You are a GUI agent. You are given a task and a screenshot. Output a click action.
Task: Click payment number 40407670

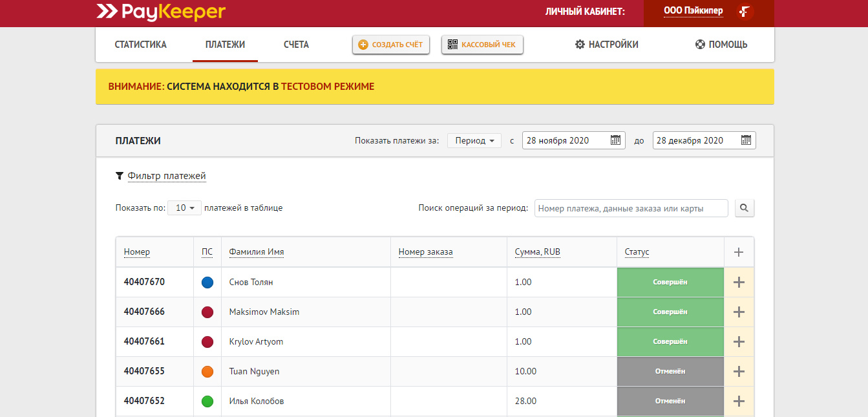[144, 282]
